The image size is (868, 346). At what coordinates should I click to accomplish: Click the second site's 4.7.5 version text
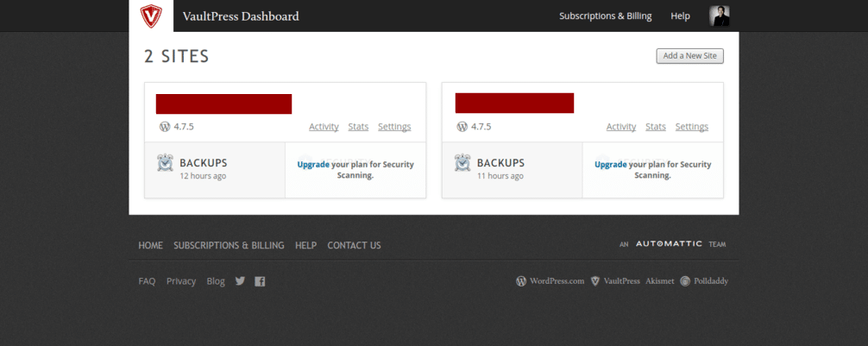481,127
